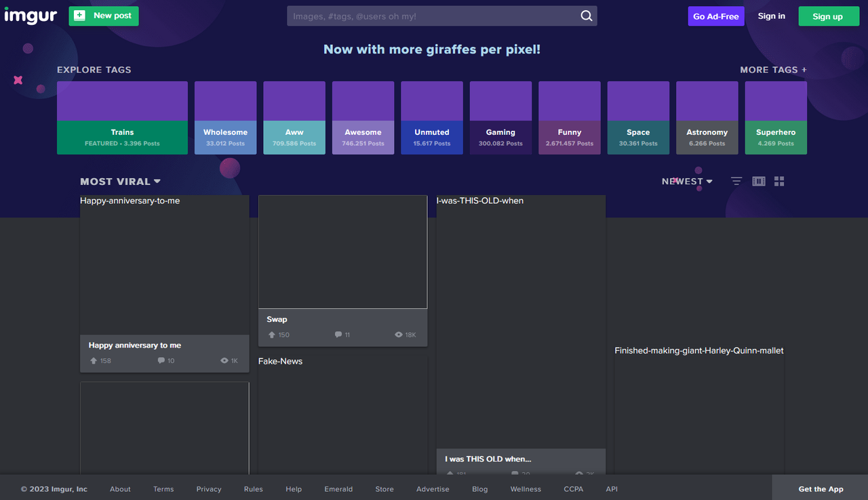Open the Finished-making-giant-Harley-Quinn-mallet post

pyautogui.click(x=699, y=409)
